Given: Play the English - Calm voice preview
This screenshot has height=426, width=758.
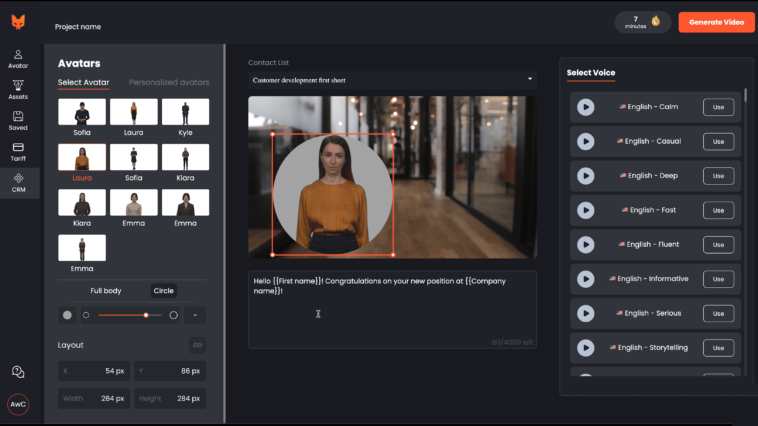Looking at the screenshot, I should [586, 107].
